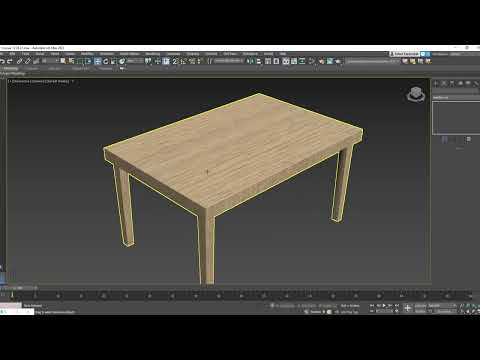Open the Scene Explorer from the toolbar

click(x=268, y=61)
